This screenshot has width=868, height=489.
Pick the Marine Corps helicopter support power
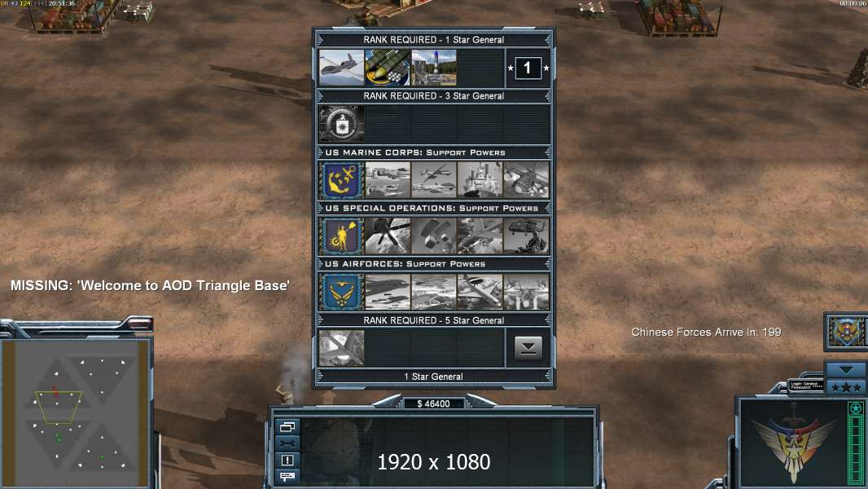527,180
